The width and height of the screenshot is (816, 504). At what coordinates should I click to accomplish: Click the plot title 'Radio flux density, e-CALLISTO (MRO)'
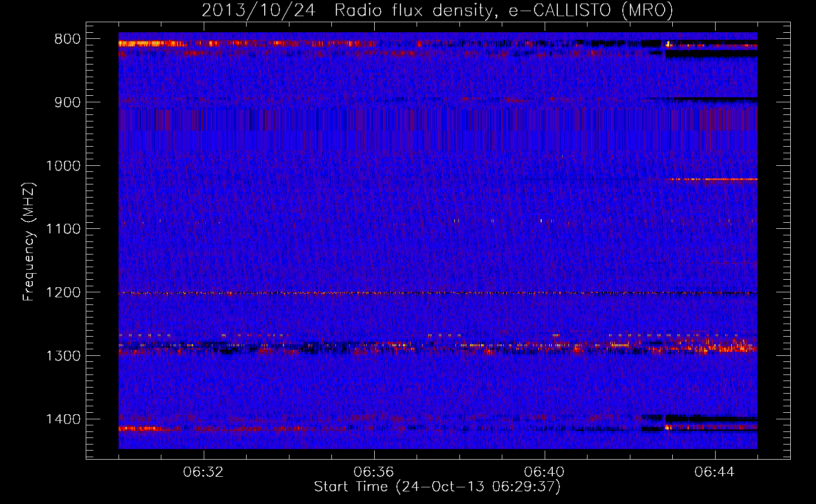point(503,11)
